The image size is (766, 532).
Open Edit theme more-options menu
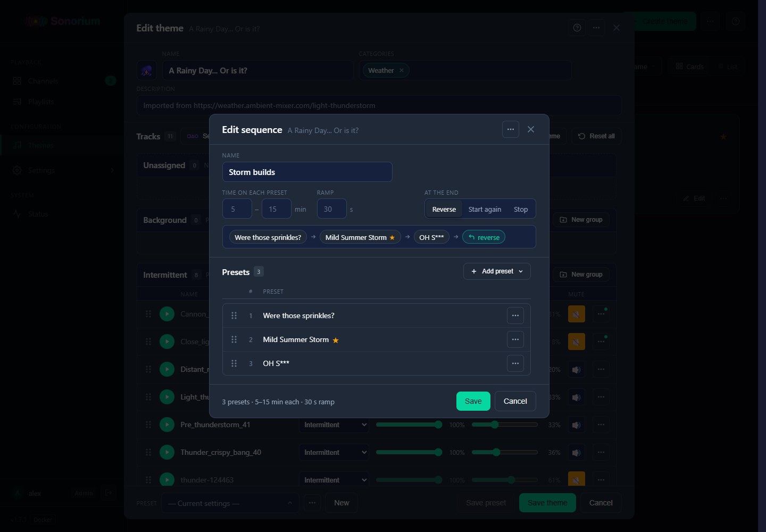(x=596, y=28)
